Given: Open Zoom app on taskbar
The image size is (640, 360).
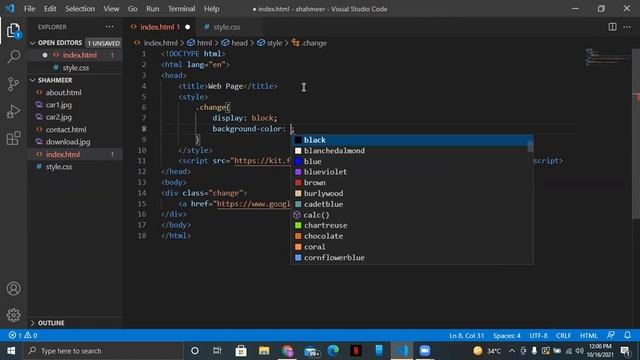Looking at the screenshot, I should (424, 351).
